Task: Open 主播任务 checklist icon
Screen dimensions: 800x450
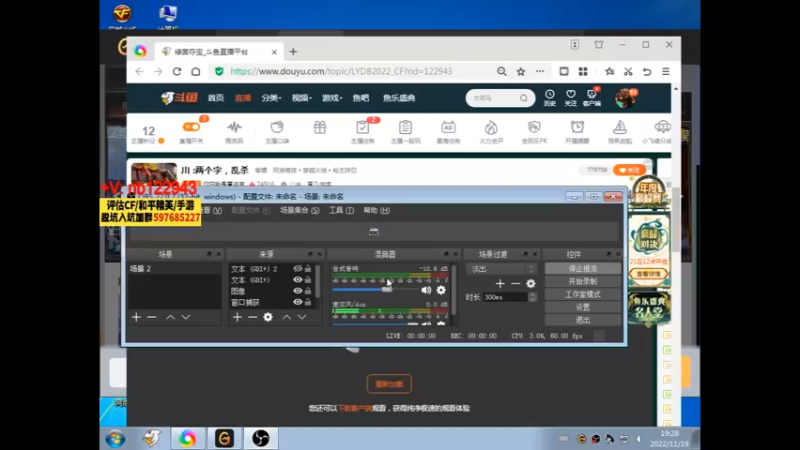Action: (363, 132)
